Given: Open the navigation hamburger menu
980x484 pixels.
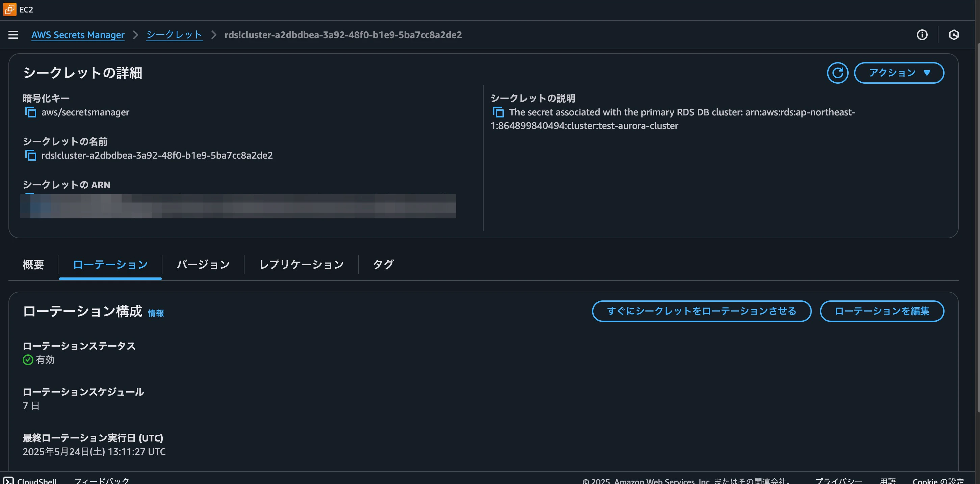Looking at the screenshot, I should (x=13, y=35).
